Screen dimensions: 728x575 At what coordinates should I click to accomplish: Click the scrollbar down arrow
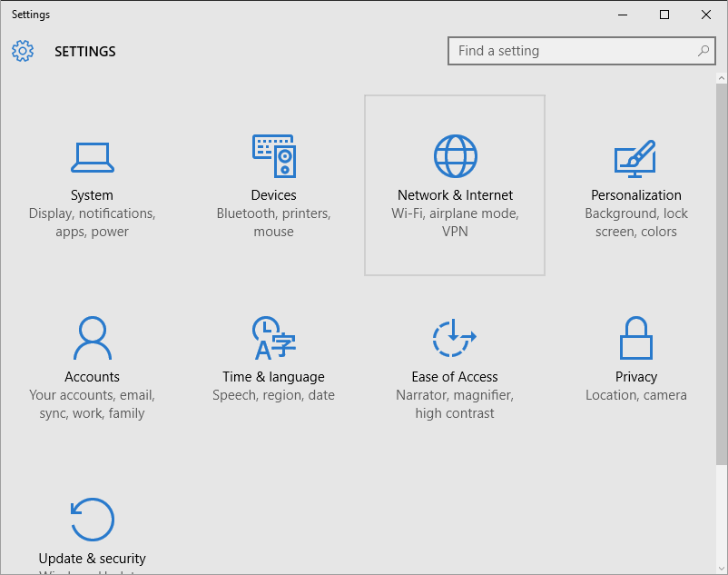tap(722, 568)
